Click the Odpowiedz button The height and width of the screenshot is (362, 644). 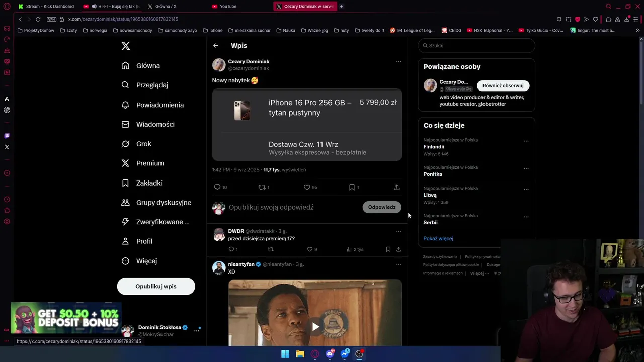(x=382, y=207)
